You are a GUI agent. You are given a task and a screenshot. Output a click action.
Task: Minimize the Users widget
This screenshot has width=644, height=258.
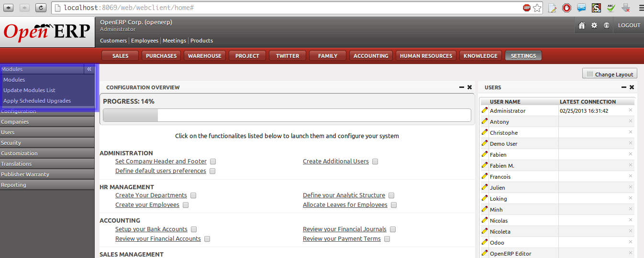623,87
